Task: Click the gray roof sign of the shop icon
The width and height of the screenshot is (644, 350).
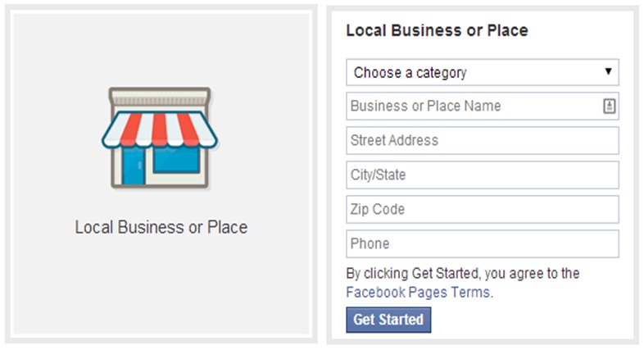Action: click(160, 98)
